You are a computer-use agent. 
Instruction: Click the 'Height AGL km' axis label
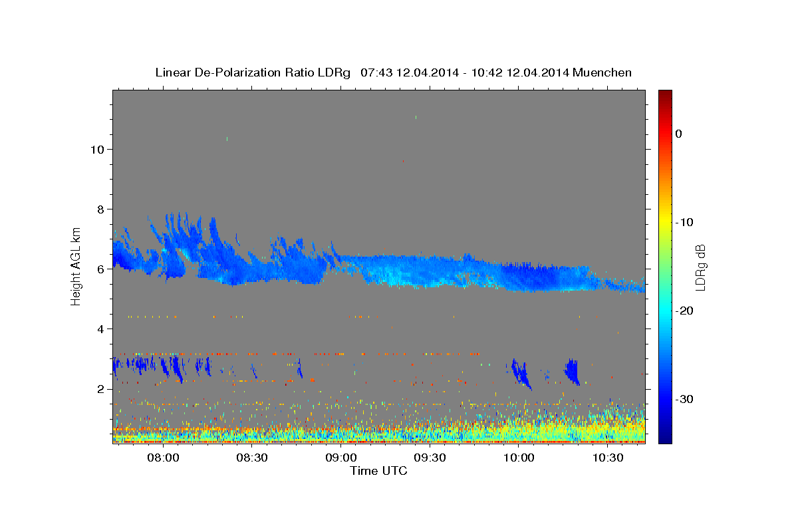click(76, 266)
